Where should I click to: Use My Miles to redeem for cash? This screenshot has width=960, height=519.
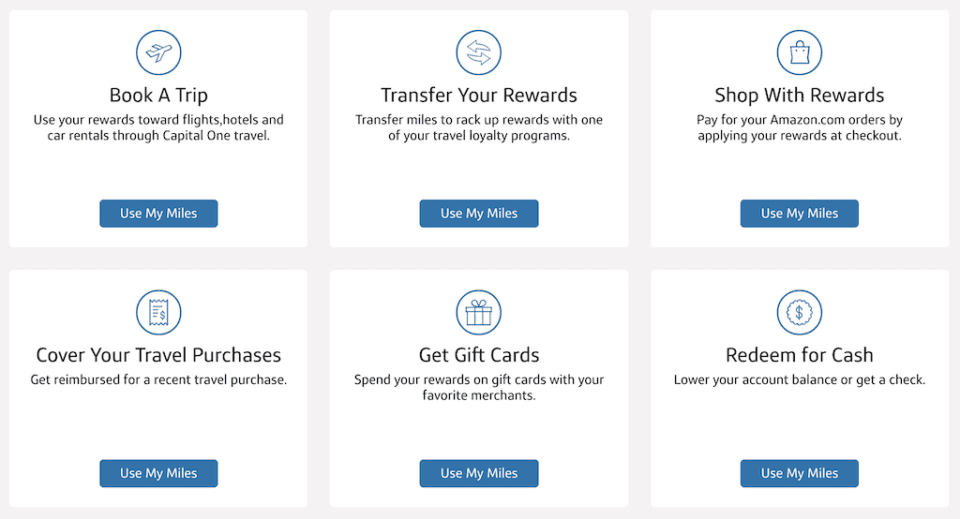(800, 474)
